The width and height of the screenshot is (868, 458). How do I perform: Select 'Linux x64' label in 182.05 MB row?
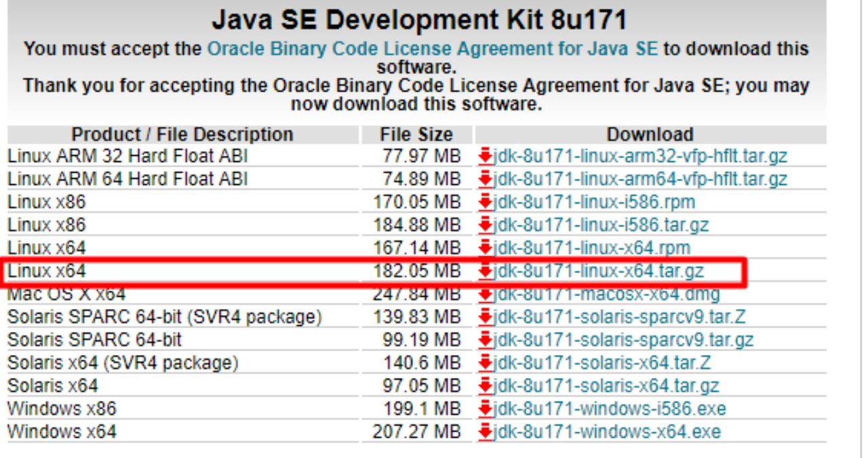tap(47, 272)
